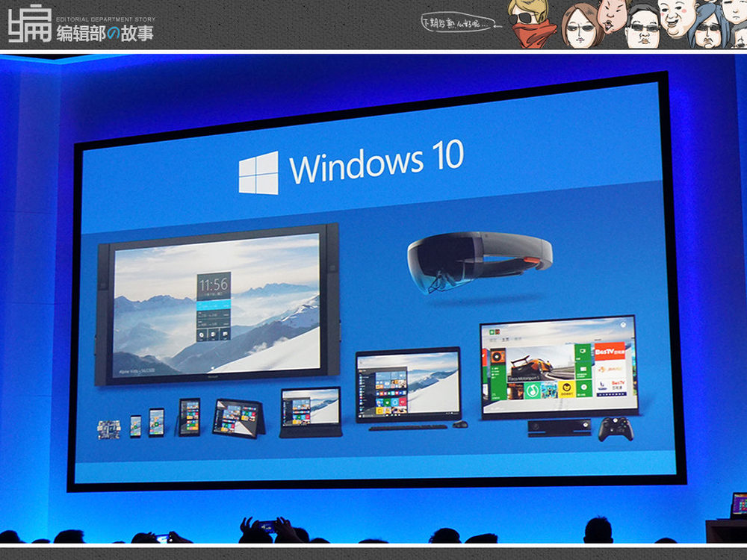The width and height of the screenshot is (747, 560).
Task: Click the blonde cartoon face with red scarf
Action: tap(530, 23)
